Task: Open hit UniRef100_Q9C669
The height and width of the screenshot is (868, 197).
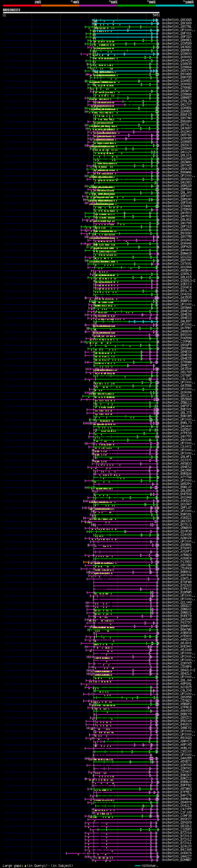Action: point(177,23)
